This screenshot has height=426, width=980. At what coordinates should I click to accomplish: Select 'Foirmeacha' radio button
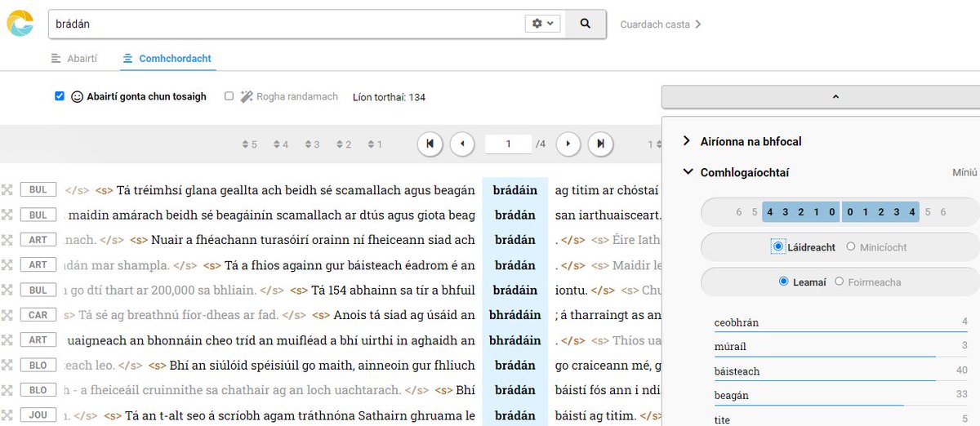[840, 282]
